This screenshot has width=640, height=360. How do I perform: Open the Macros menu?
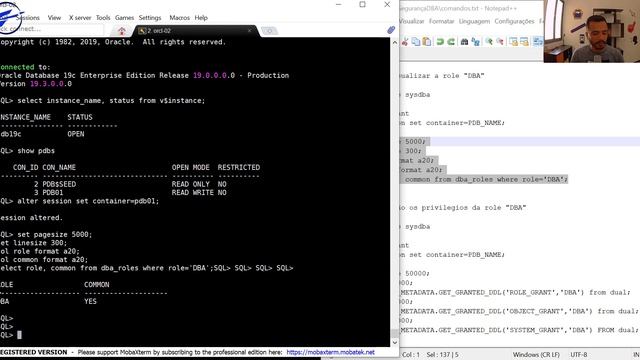coord(179,18)
